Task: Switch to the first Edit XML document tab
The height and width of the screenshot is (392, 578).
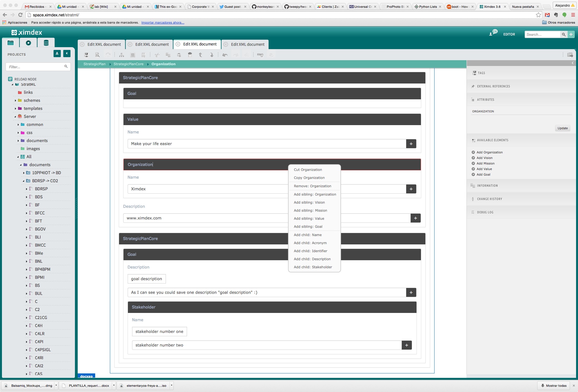Action: 104,44
